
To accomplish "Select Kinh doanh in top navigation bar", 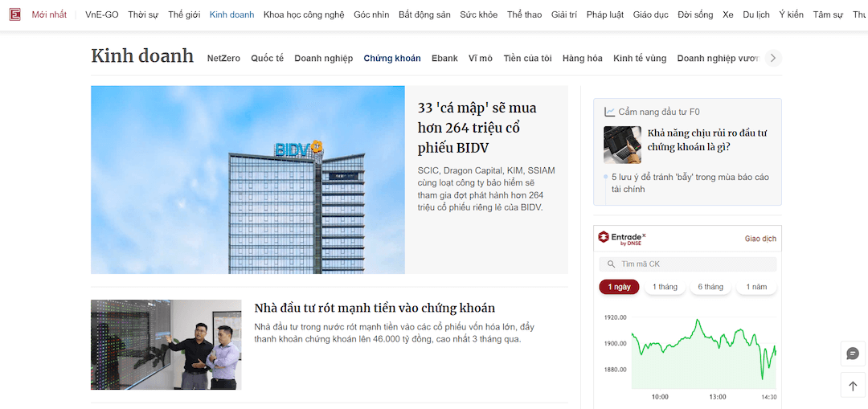I will (x=232, y=15).
